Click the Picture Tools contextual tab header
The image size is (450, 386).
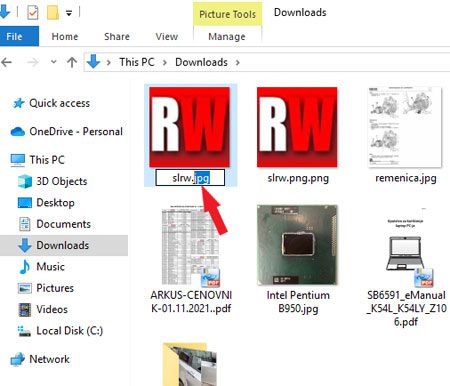coord(227,14)
